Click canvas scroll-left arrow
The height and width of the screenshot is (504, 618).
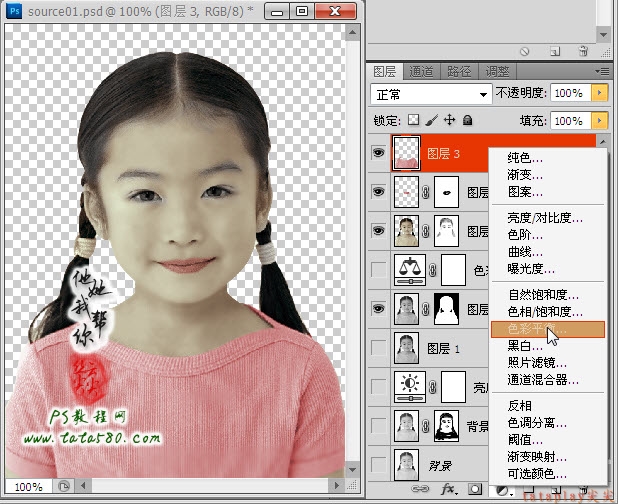point(83,485)
